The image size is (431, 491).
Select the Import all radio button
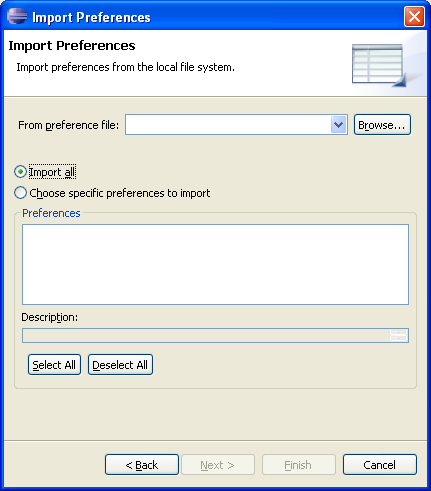[20, 172]
